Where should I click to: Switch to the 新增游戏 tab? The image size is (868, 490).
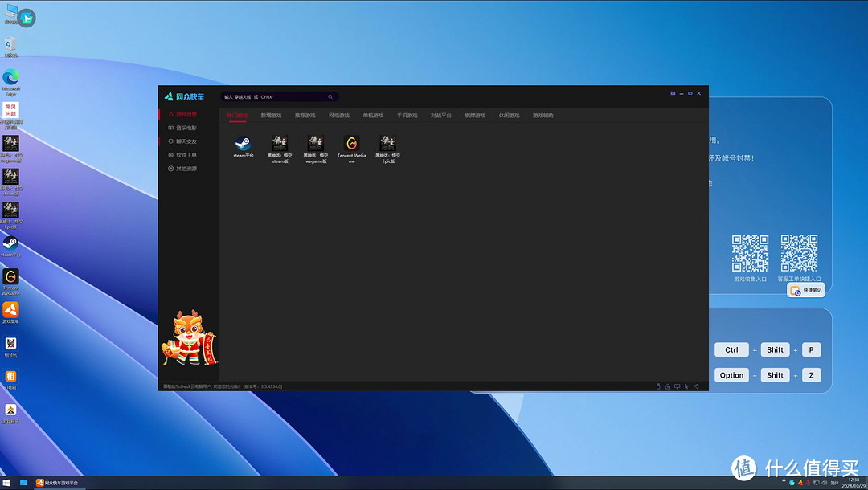click(271, 116)
